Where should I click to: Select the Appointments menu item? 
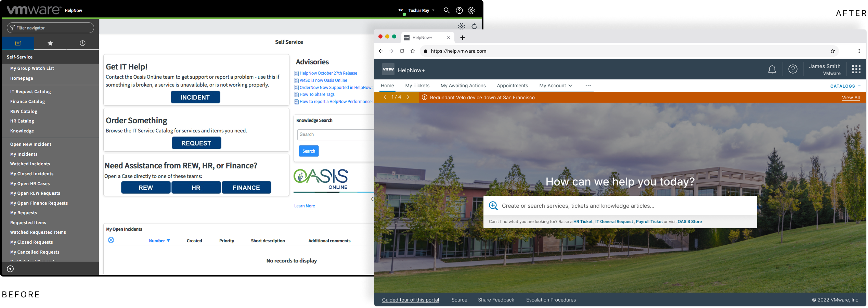click(x=512, y=86)
